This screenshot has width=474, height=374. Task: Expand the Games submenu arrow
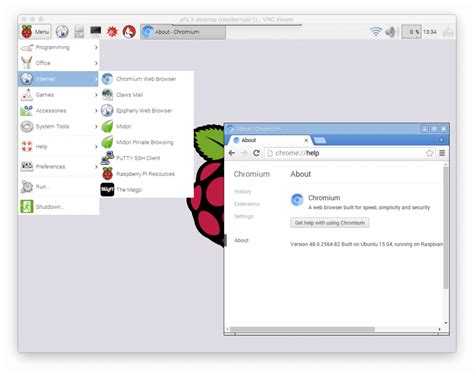[96, 95]
